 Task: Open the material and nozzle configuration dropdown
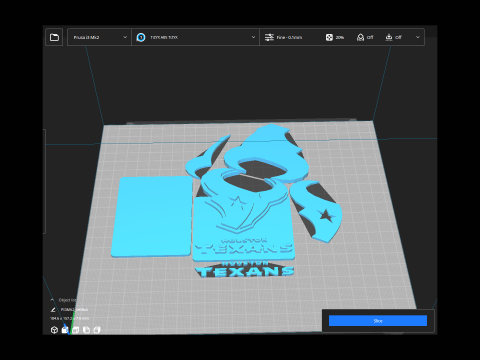click(x=195, y=37)
